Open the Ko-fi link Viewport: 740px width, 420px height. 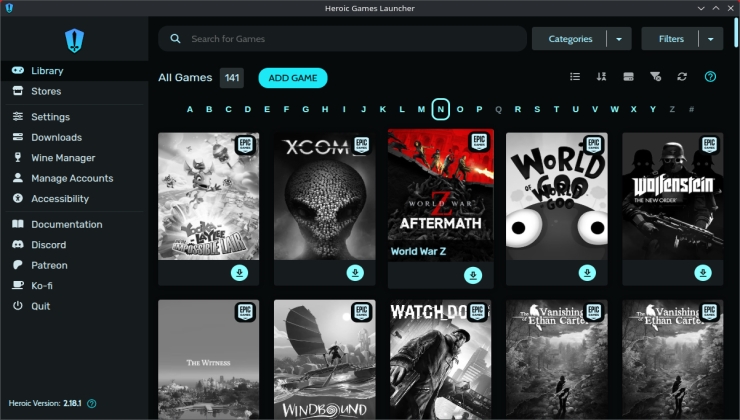[75, 286]
